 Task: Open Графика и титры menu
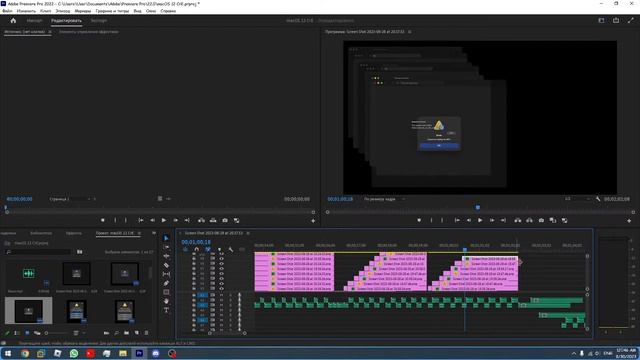pos(112,11)
